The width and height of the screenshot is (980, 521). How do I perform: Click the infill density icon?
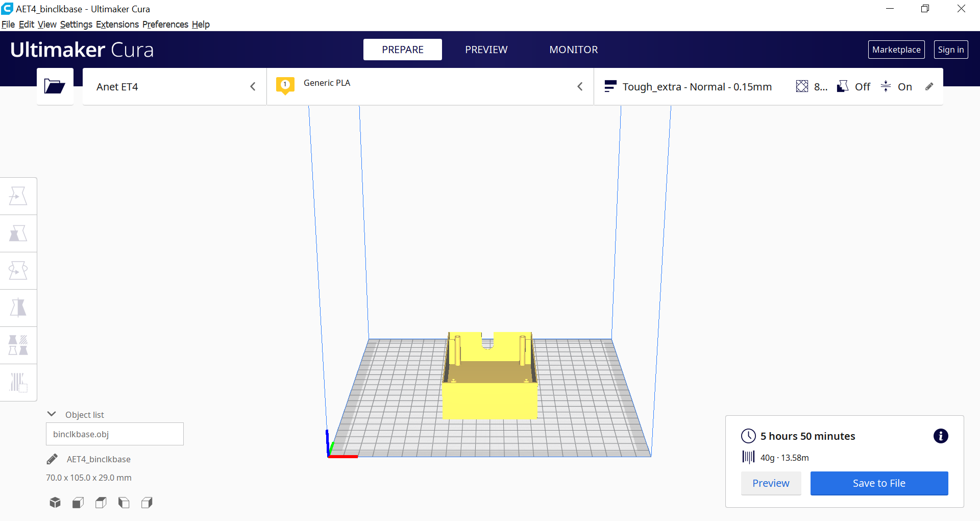(802, 86)
